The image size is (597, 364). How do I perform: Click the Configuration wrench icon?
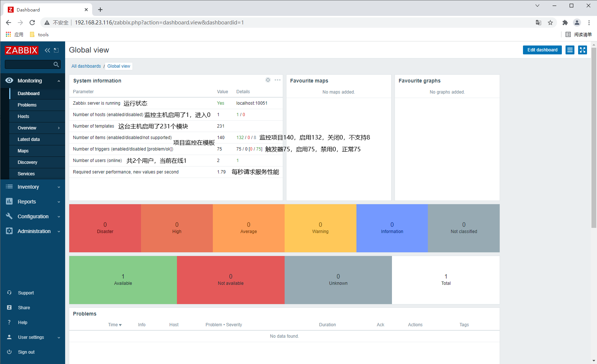coord(9,216)
